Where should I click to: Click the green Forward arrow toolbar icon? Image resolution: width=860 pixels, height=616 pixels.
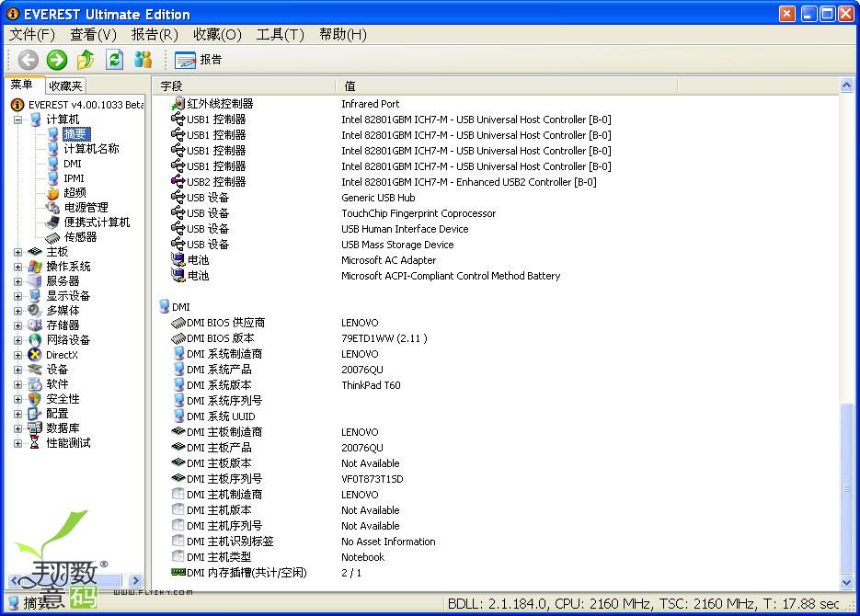click(x=56, y=60)
